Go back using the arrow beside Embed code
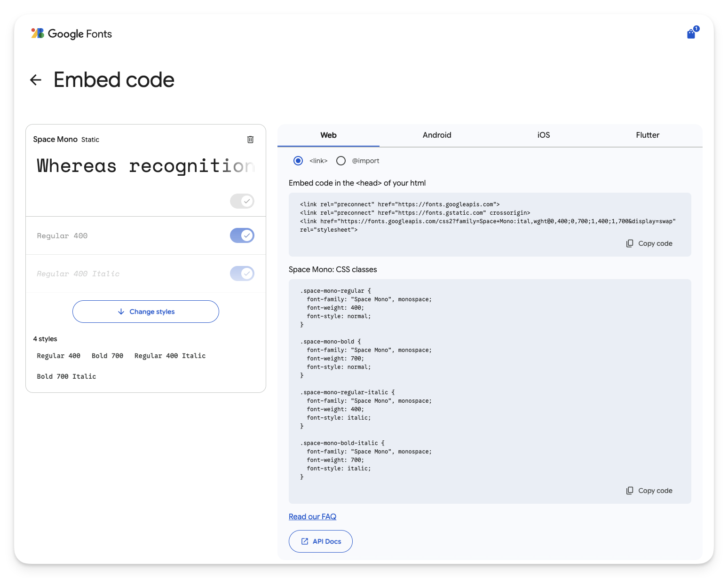 tap(36, 80)
